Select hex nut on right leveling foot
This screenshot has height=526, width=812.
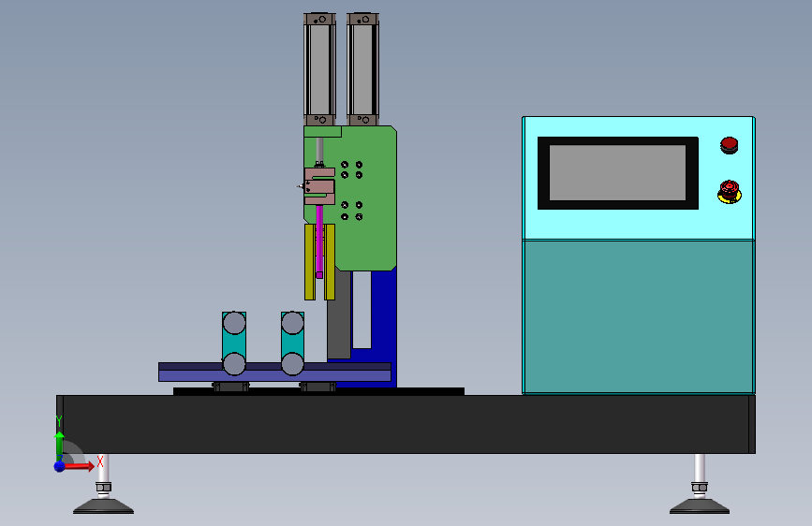pos(699,488)
